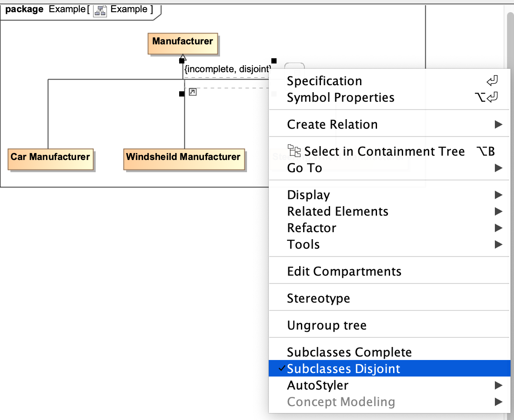Expand the Display submenu
Viewport: 514px width, 420px height.
(308, 195)
